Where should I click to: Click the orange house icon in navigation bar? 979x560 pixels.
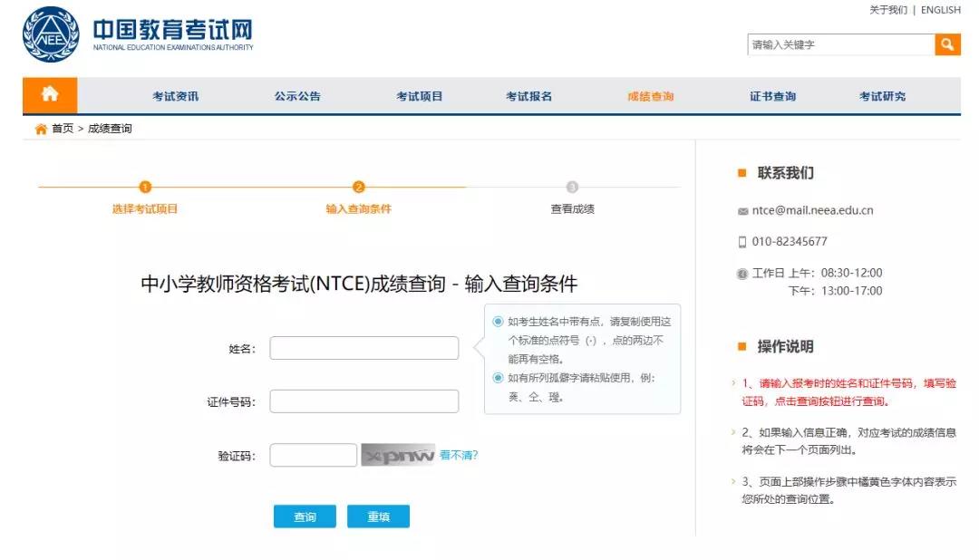(x=50, y=94)
